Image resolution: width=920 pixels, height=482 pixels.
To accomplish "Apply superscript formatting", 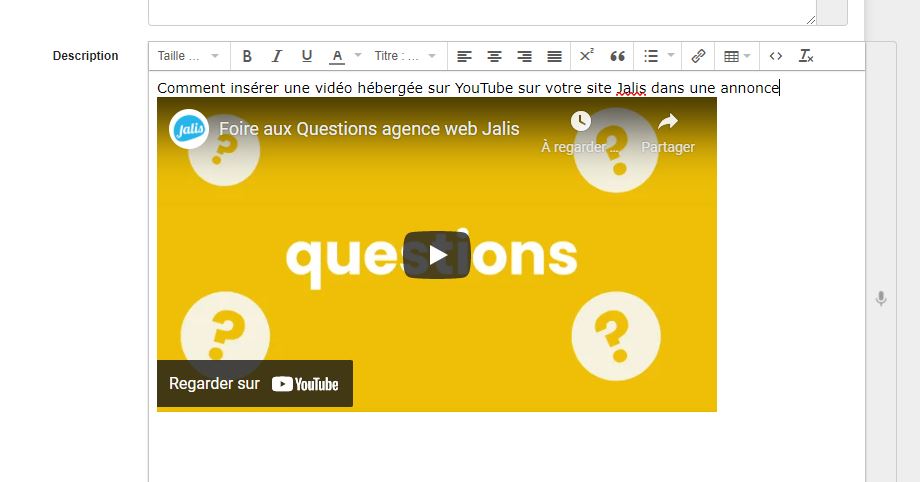I will pyautogui.click(x=587, y=56).
